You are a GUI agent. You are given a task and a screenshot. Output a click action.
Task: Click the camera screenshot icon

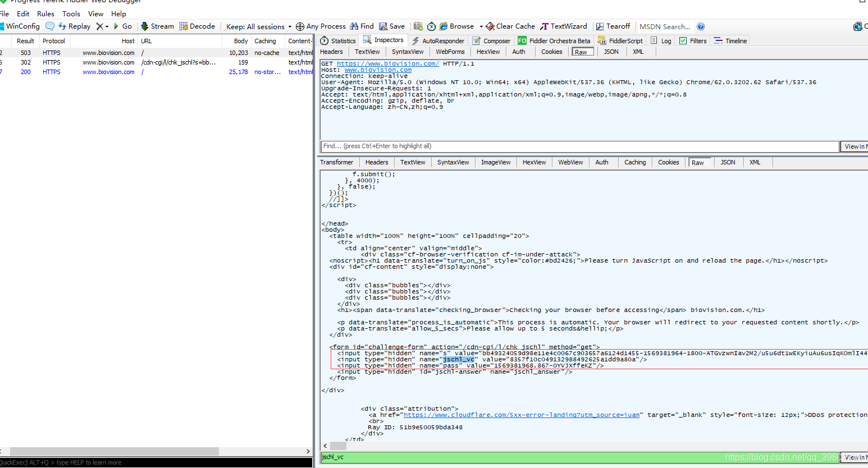coord(418,26)
